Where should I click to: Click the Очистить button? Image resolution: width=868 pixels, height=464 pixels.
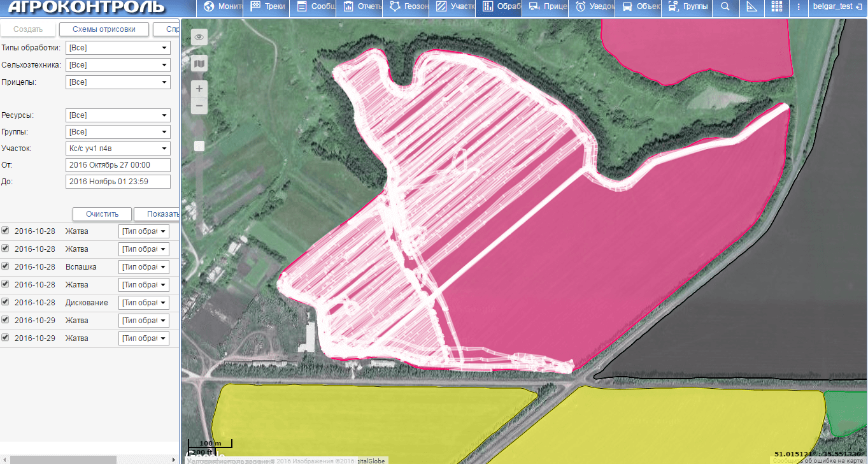coord(102,214)
